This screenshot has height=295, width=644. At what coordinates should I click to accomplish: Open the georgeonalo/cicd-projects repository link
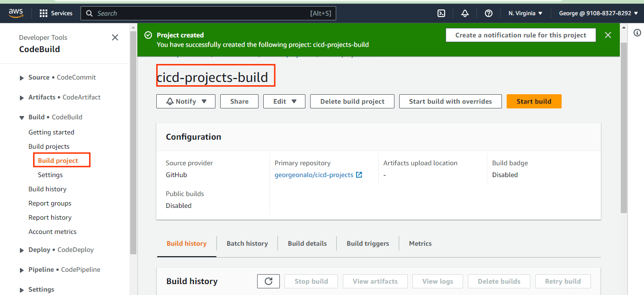pyautogui.click(x=314, y=175)
